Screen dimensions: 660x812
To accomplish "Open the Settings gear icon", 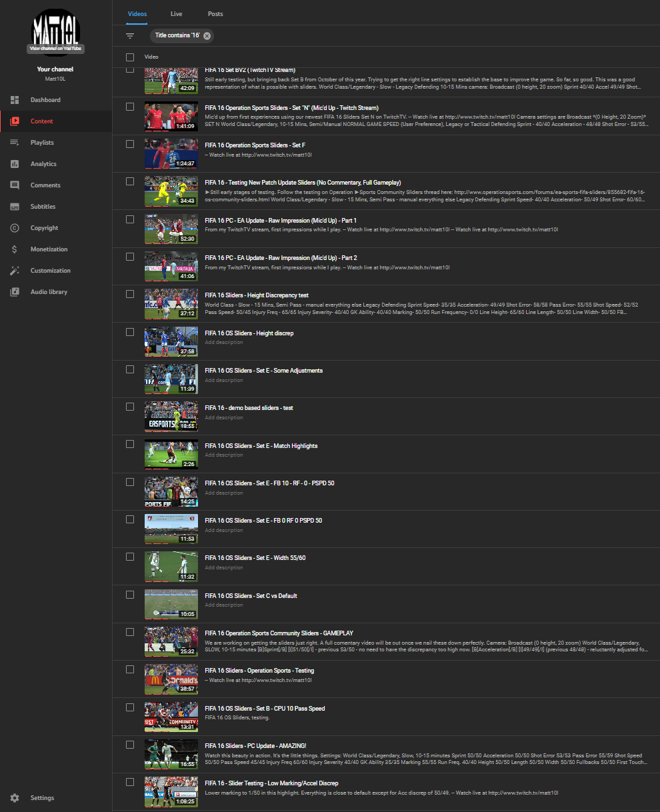I will [15, 798].
